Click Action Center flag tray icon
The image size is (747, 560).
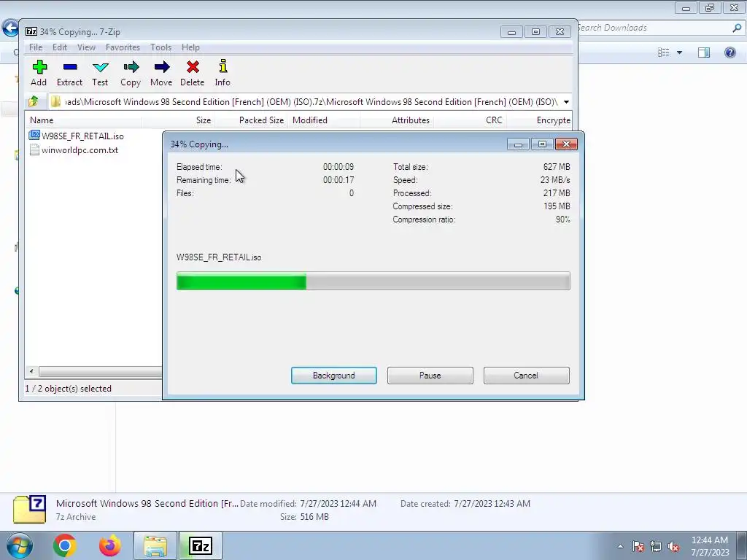(638, 546)
